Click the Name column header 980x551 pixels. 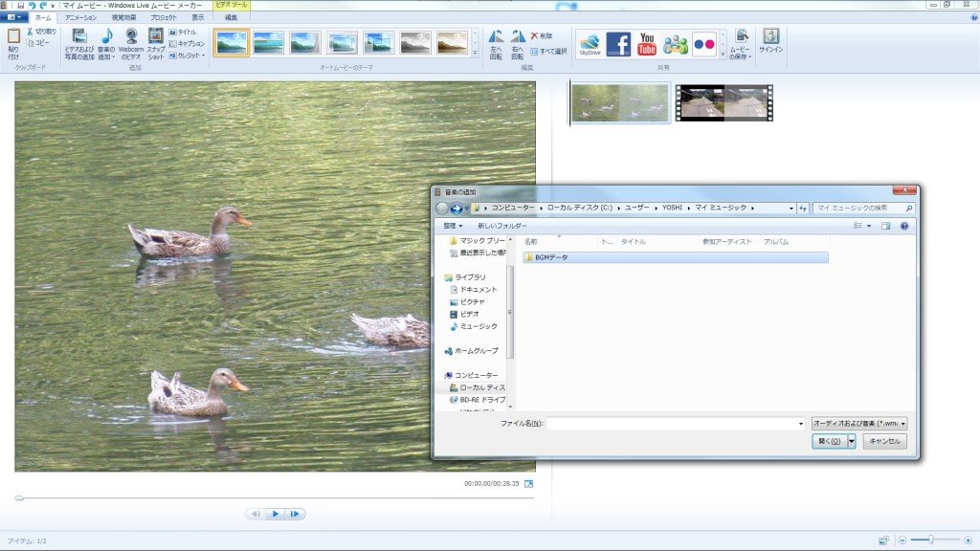(x=558, y=241)
